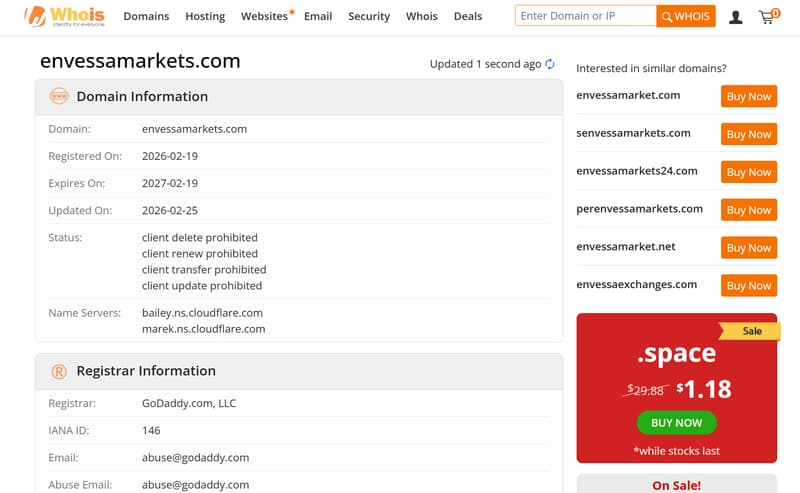Click name server bailey.ns.cloudflare.com
This screenshot has width=800, height=493.
(x=202, y=313)
